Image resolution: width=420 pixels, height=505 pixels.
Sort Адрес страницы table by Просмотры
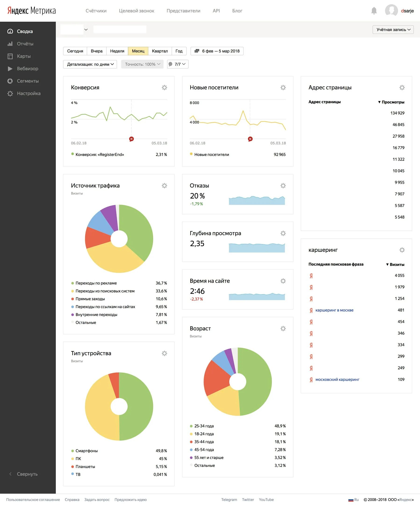(x=391, y=102)
